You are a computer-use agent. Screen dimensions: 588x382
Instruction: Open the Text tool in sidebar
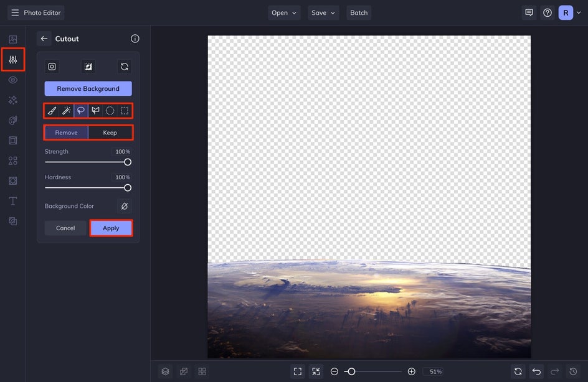tap(12, 201)
